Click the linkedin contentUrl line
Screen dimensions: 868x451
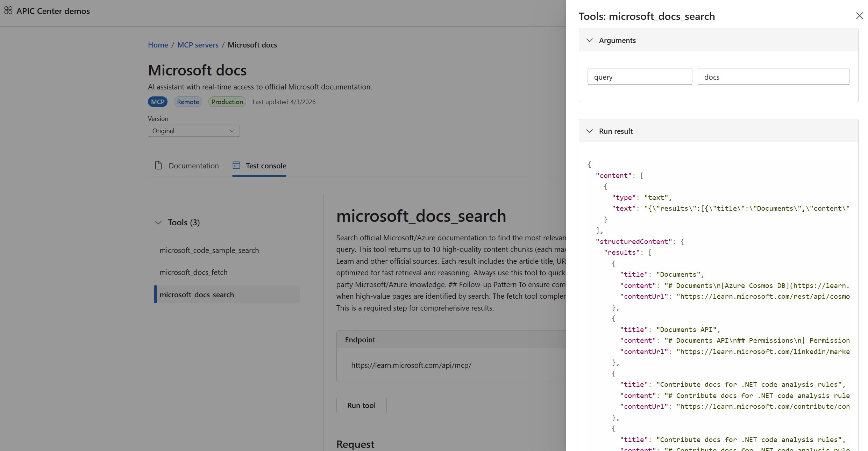pyautogui.click(x=734, y=351)
